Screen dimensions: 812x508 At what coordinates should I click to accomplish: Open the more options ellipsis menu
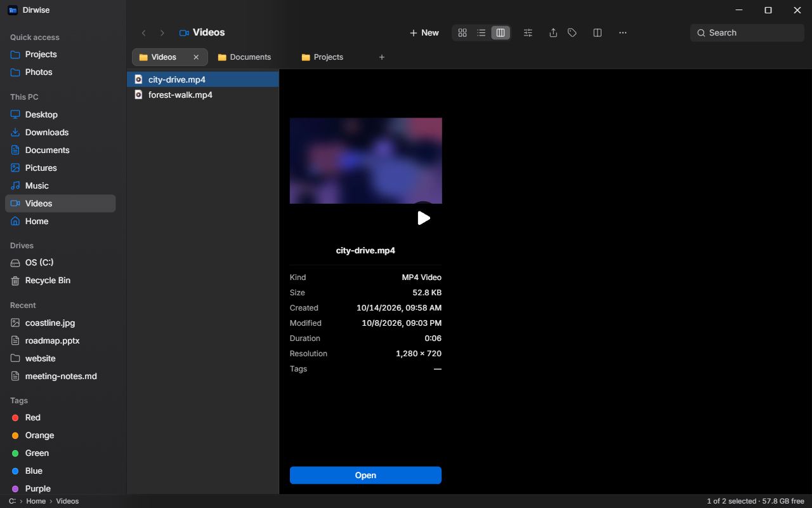coord(623,33)
